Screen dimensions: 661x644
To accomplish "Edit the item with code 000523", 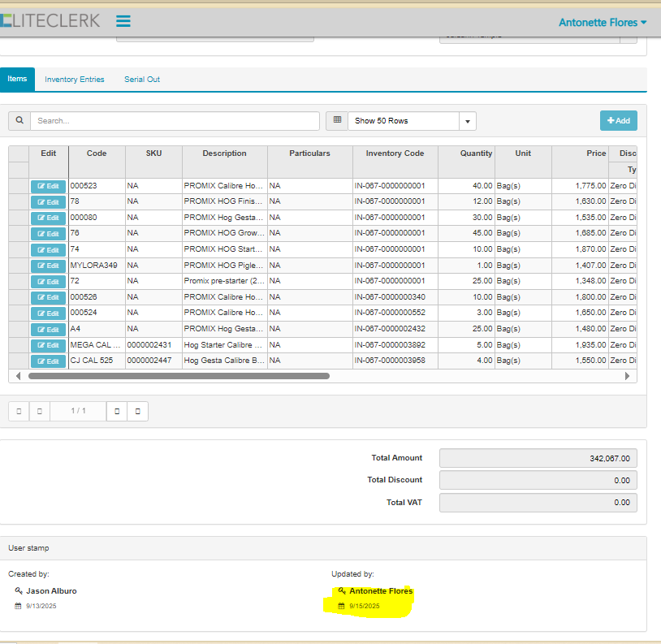I will [49, 186].
